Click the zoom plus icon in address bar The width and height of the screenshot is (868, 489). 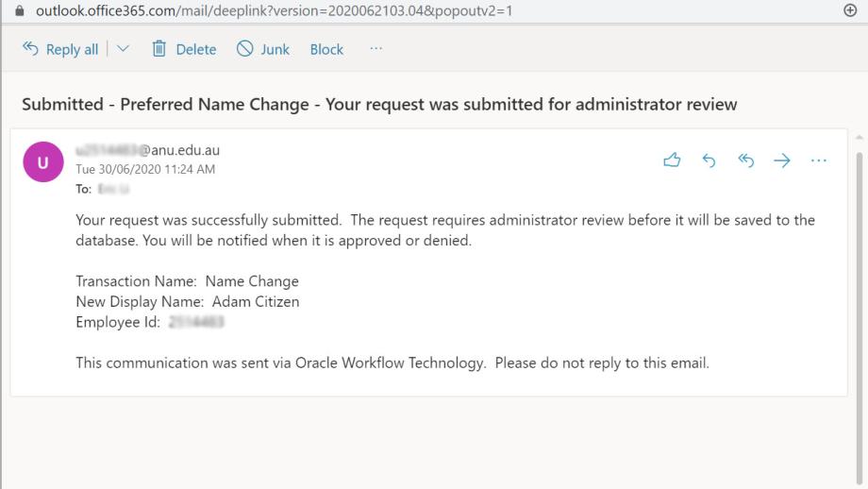[850, 10]
